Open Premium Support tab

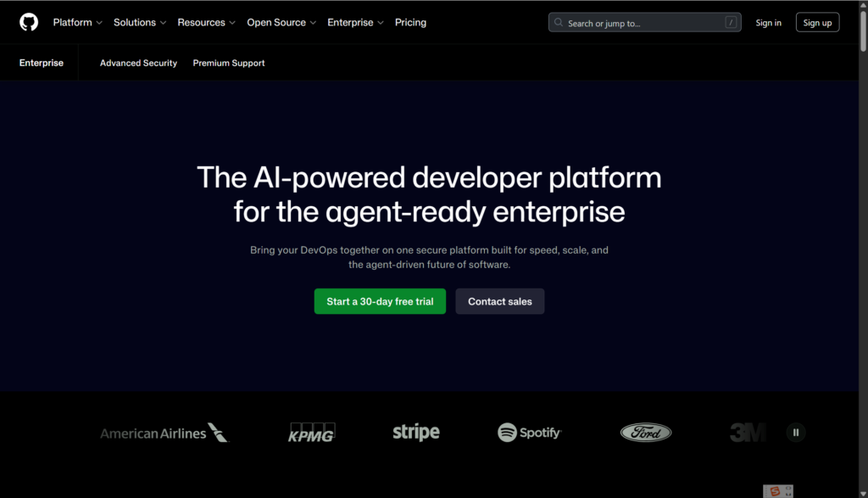[229, 63]
